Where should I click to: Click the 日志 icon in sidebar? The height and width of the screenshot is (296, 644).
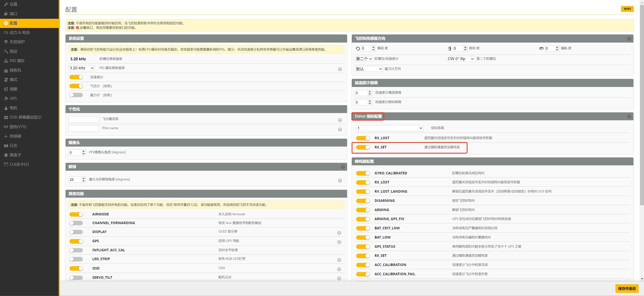[x=6, y=146]
